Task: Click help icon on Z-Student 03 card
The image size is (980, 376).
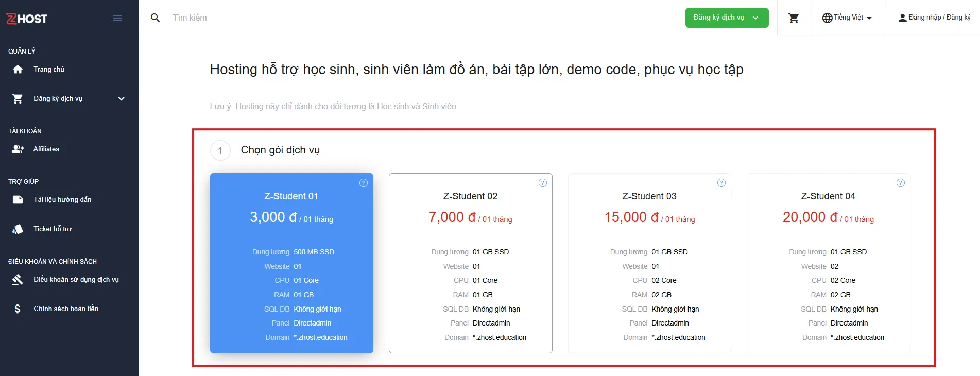Action: (x=721, y=183)
